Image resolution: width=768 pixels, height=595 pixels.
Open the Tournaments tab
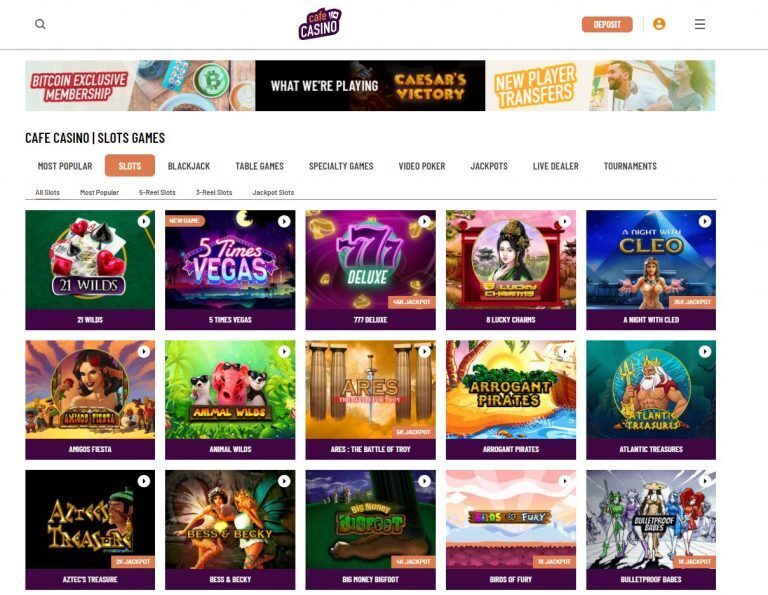click(x=630, y=166)
